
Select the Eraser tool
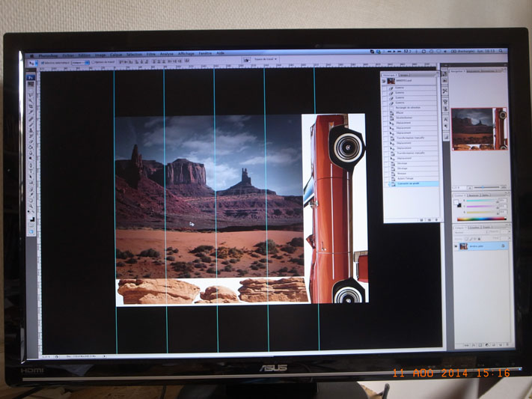(x=31, y=141)
